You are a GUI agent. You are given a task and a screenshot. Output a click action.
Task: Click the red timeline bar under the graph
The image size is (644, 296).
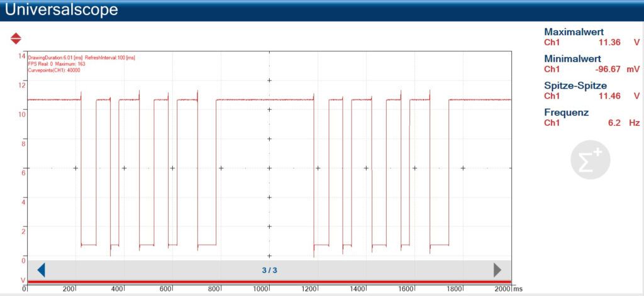269,281
